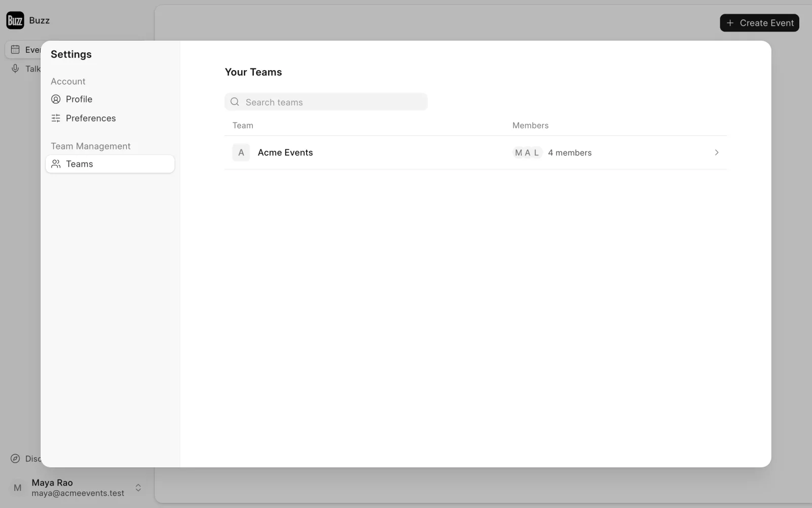
Task: Open the Acme Events team row
Action: 476,152
